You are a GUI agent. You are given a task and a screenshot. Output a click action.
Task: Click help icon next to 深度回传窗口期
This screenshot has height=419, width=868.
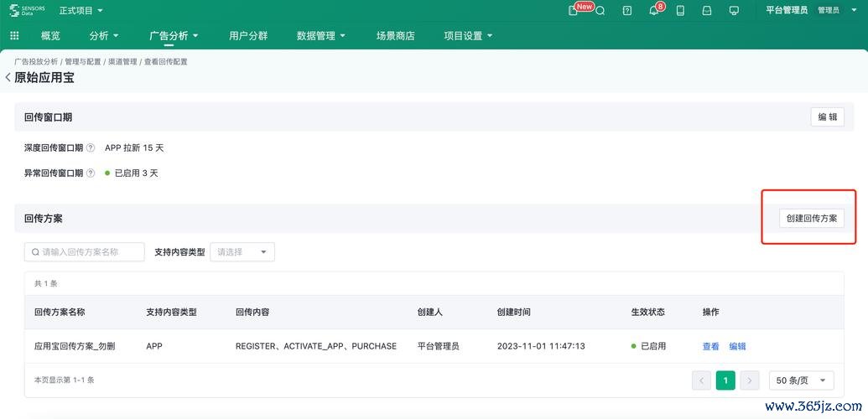pos(91,148)
